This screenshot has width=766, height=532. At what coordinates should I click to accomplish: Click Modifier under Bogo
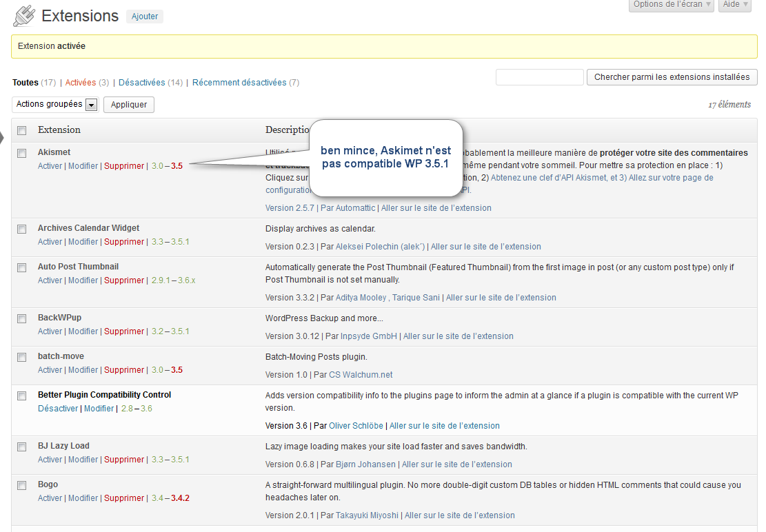[83, 498]
